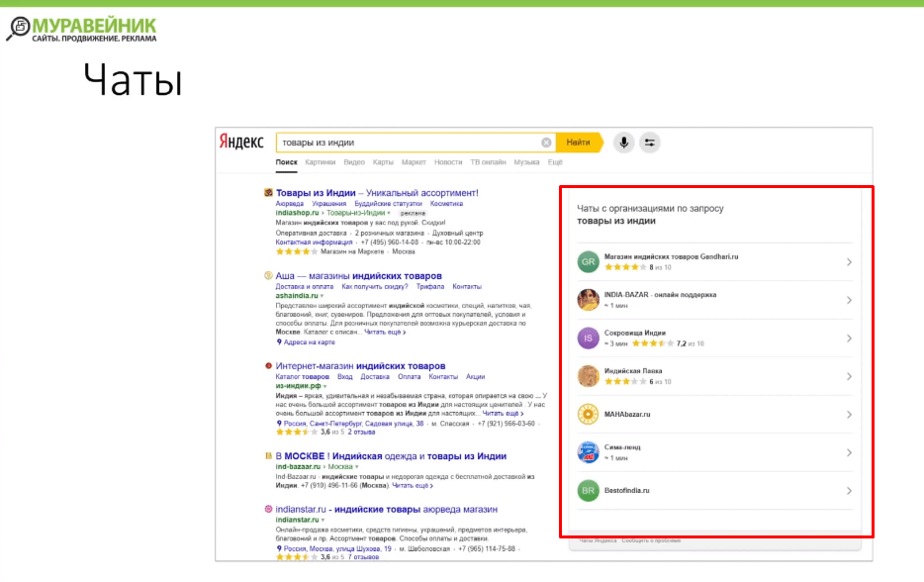The width and height of the screenshot is (924, 582).
Task: Open the Интернет-магазин индийских товаров result title
Action: point(361,366)
